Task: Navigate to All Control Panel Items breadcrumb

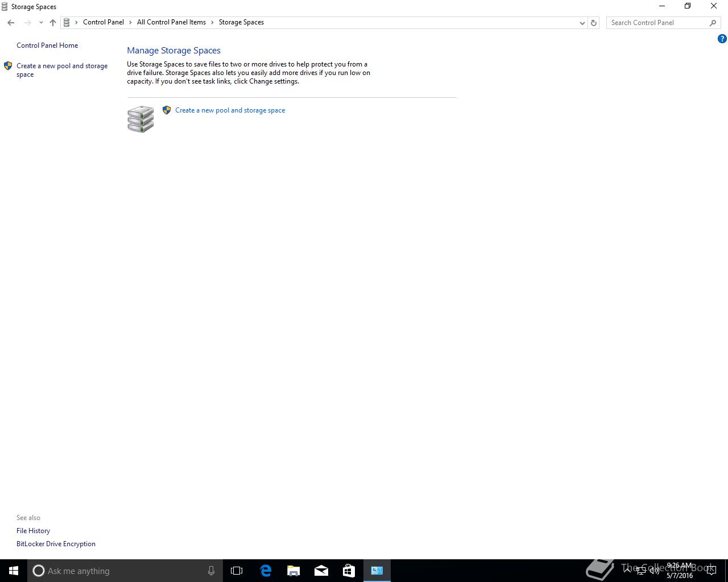Action: 171,22
